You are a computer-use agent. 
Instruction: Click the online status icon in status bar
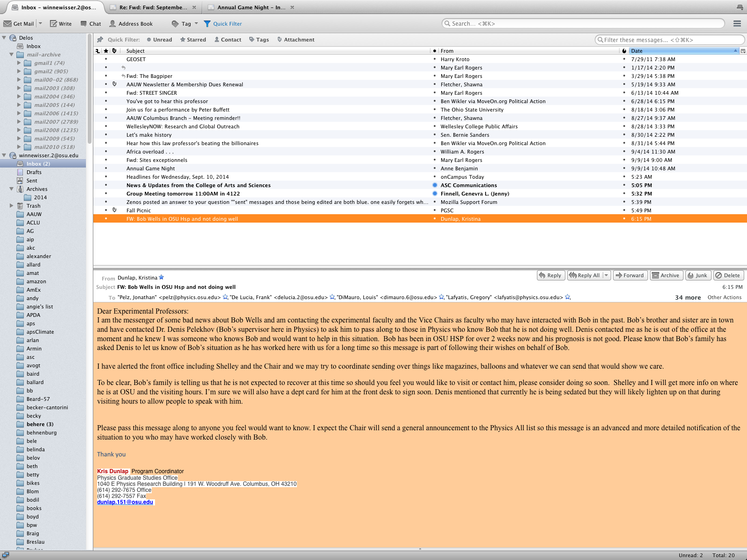6,555
